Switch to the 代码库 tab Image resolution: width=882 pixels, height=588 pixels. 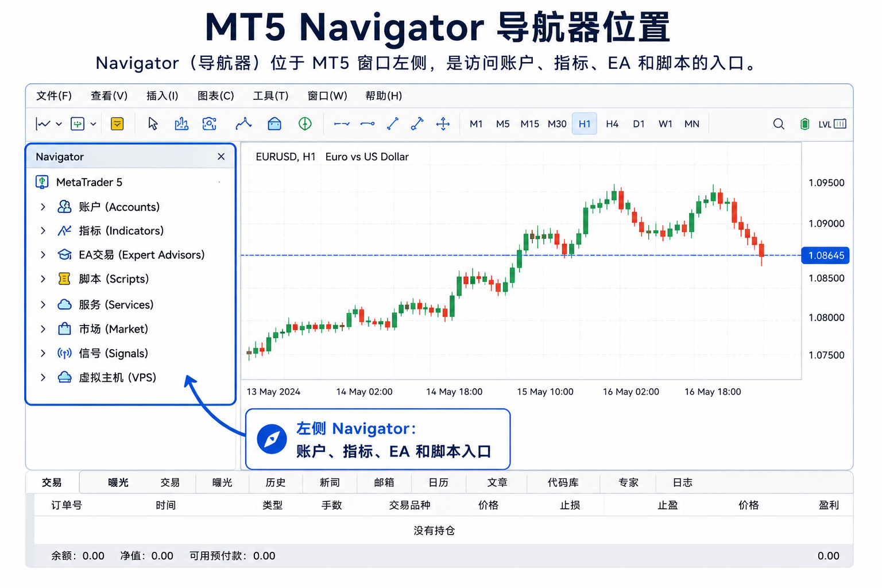pos(563,483)
